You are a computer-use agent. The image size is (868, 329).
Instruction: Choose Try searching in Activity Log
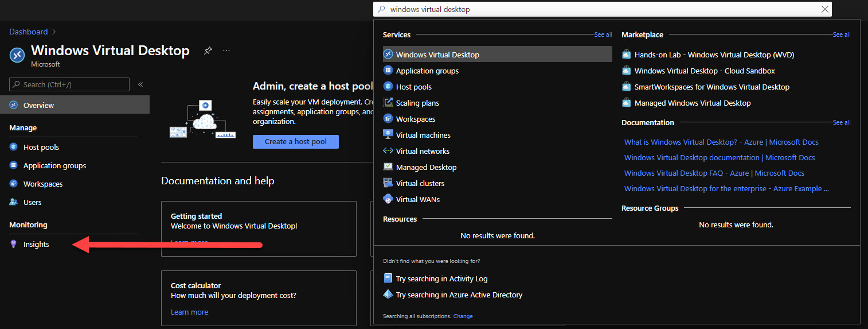[x=441, y=278]
